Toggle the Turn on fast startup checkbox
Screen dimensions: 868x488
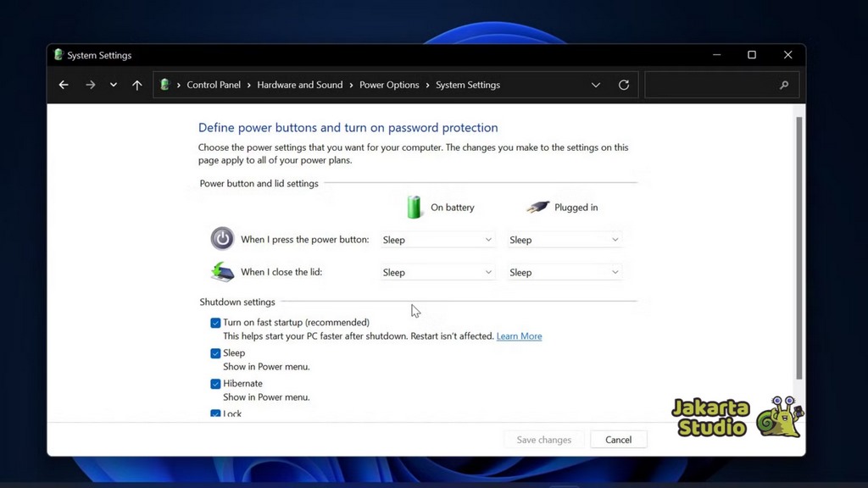(x=215, y=323)
